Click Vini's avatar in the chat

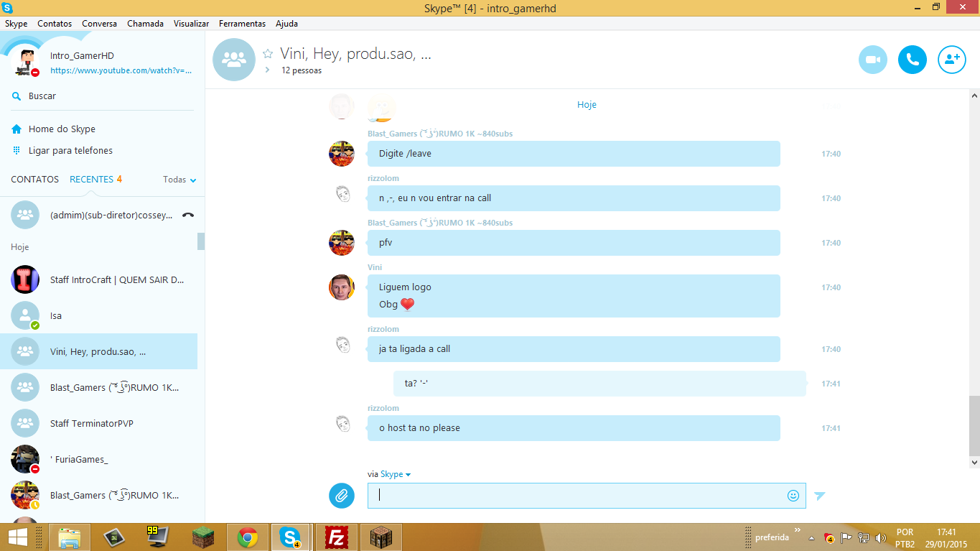point(342,287)
